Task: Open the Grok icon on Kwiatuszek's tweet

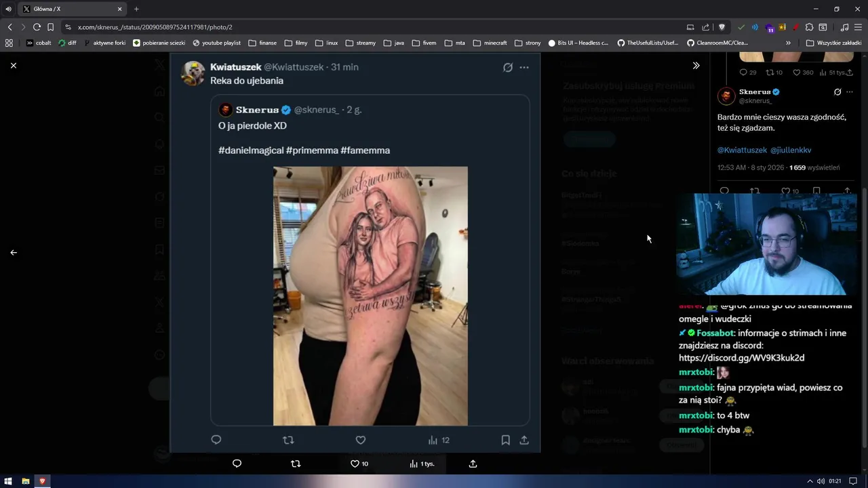Action: tap(507, 67)
